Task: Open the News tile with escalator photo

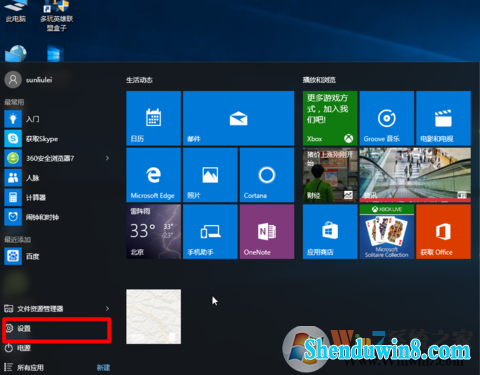Action: pos(415,175)
